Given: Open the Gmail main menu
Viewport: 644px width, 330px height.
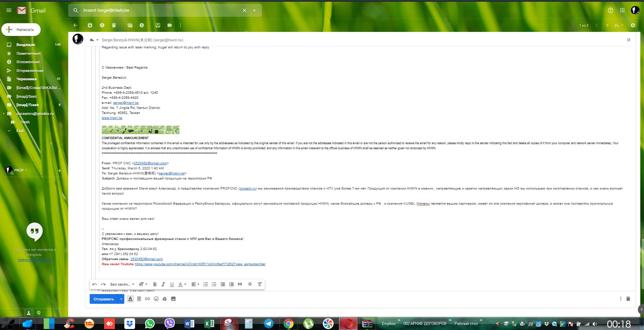Looking at the screenshot, I should pyautogui.click(x=9, y=10).
